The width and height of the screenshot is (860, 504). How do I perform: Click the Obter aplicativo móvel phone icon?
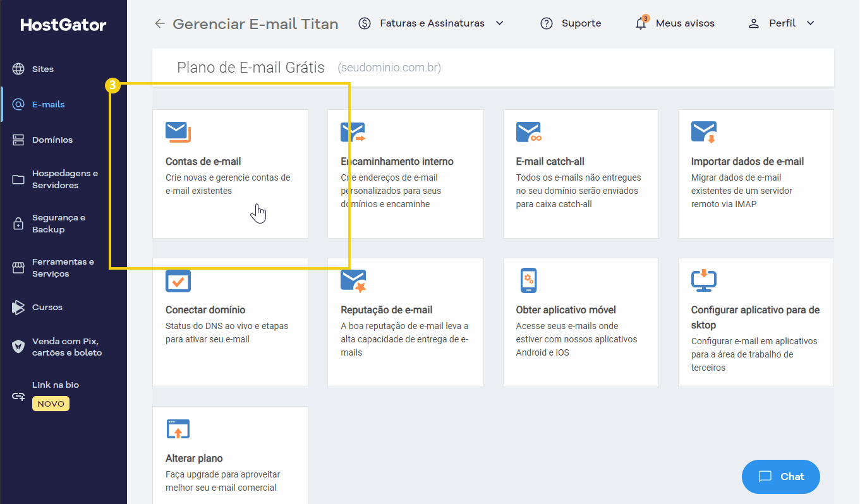click(x=529, y=280)
